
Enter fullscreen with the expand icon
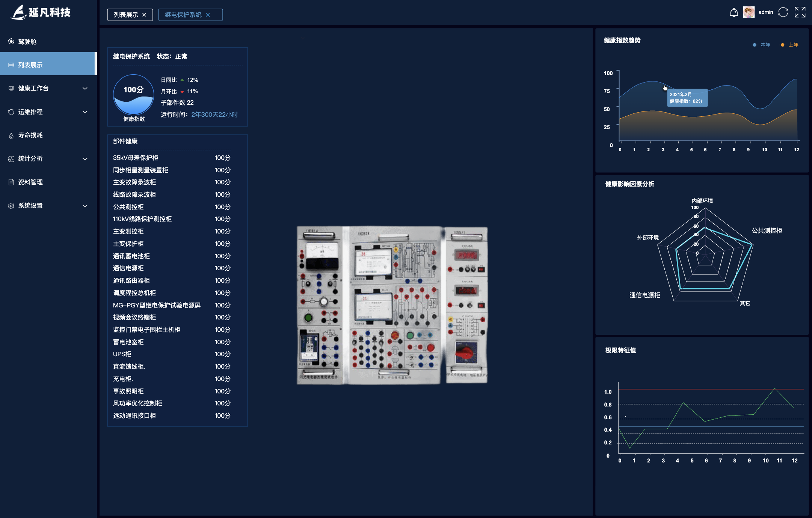click(800, 12)
